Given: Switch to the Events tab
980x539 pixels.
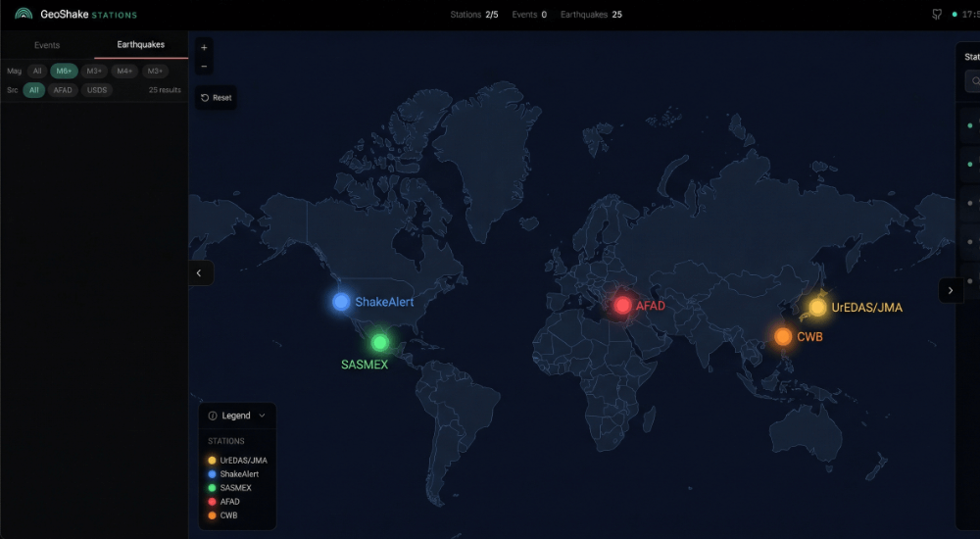Looking at the screenshot, I should [x=47, y=45].
